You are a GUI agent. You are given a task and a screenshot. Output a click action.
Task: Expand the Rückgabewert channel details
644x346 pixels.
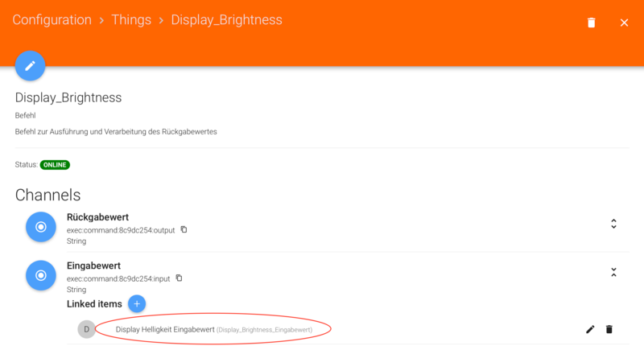(613, 224)
